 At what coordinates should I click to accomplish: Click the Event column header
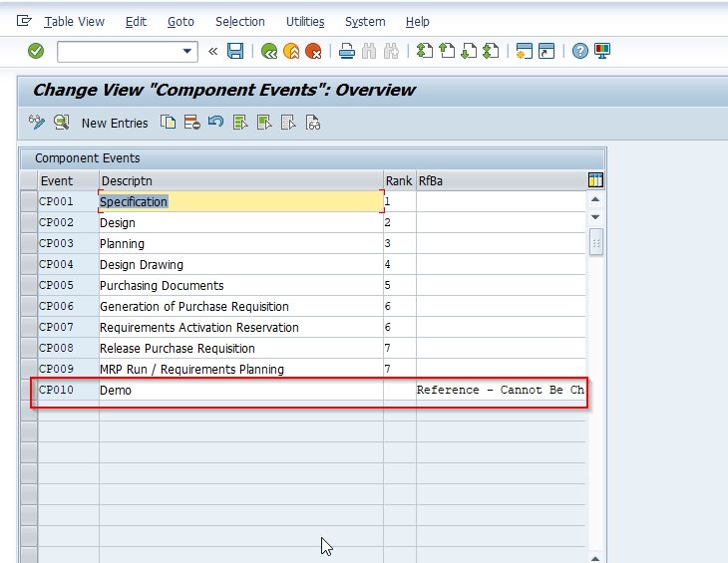(68, 180)
